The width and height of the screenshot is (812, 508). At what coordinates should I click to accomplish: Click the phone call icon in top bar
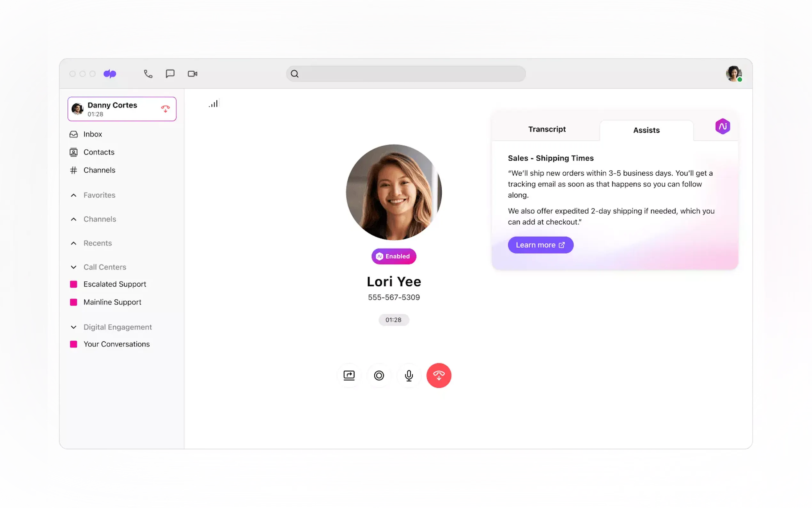pyautogui.click(x=148, y=74)
